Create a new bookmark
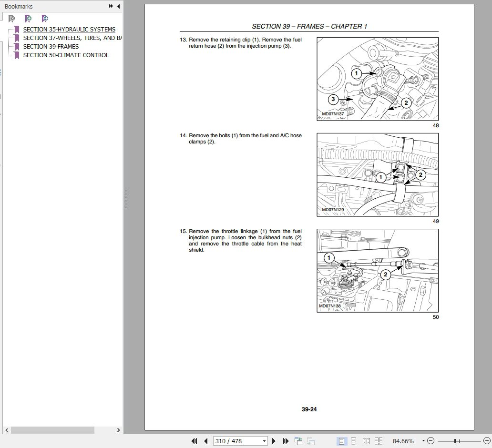 tap(28, 18)
